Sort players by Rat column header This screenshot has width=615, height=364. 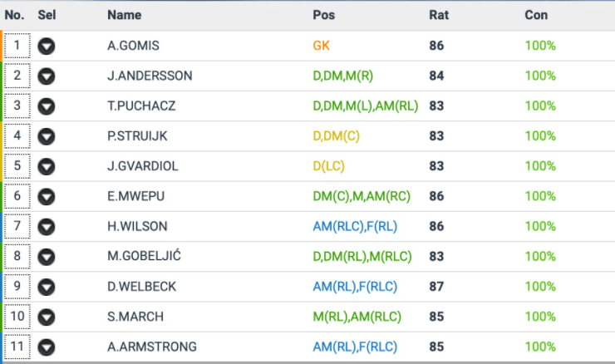click(438, 15)
